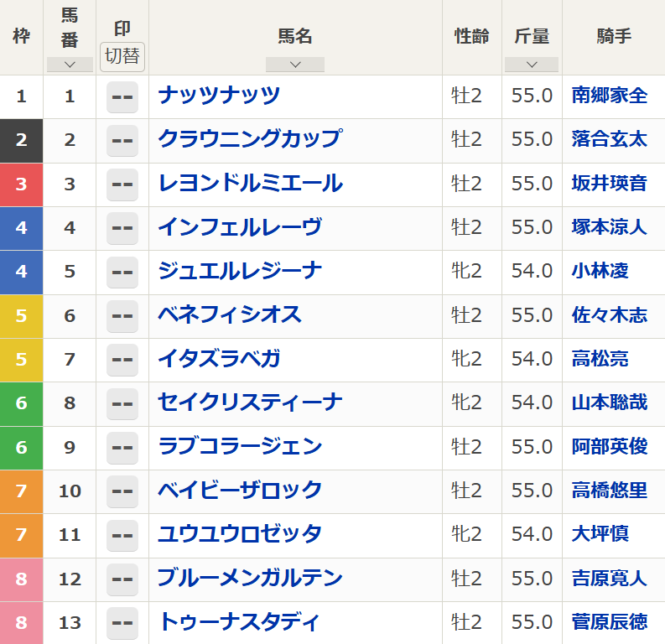
Task: Expand the 馬名 column sort arrow
Action: [x=295, y=65]
